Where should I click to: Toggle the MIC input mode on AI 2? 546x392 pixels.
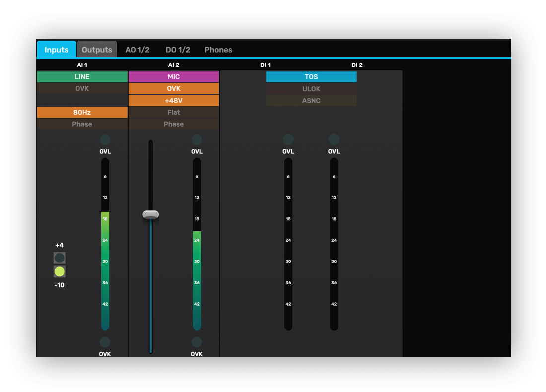point(174,77)
